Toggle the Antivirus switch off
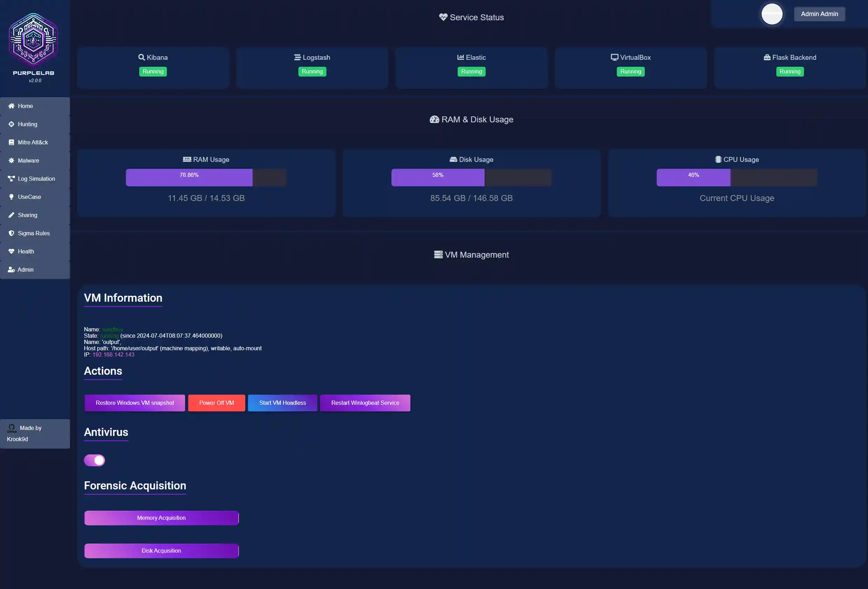Viewport: 868px width, 589px height. point(94,460)
